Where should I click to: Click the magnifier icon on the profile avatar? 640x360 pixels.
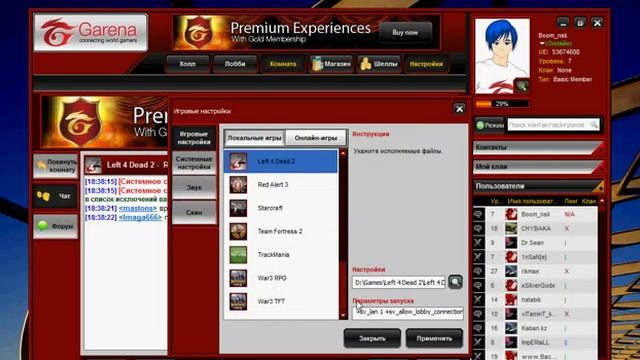pyautogui.click(x=522, y=85)
